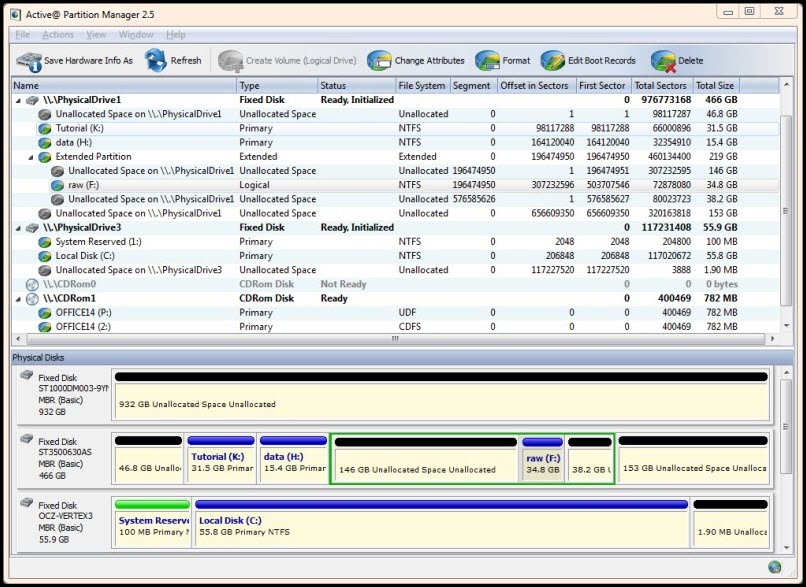Click the System Reserved (1:) volume icon
The height and width of the screenshot is (587, 806).
[x=45, y=242]
